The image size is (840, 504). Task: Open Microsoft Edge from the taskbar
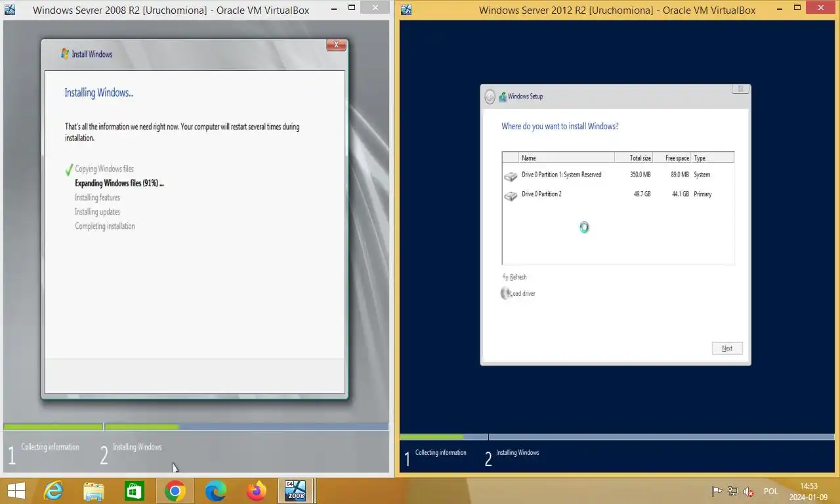(215, 491)
